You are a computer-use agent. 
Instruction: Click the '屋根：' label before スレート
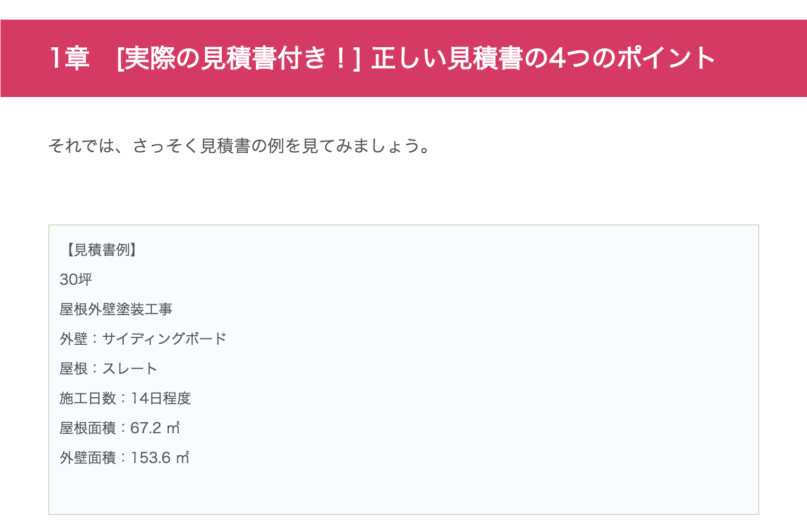(80, 368)
